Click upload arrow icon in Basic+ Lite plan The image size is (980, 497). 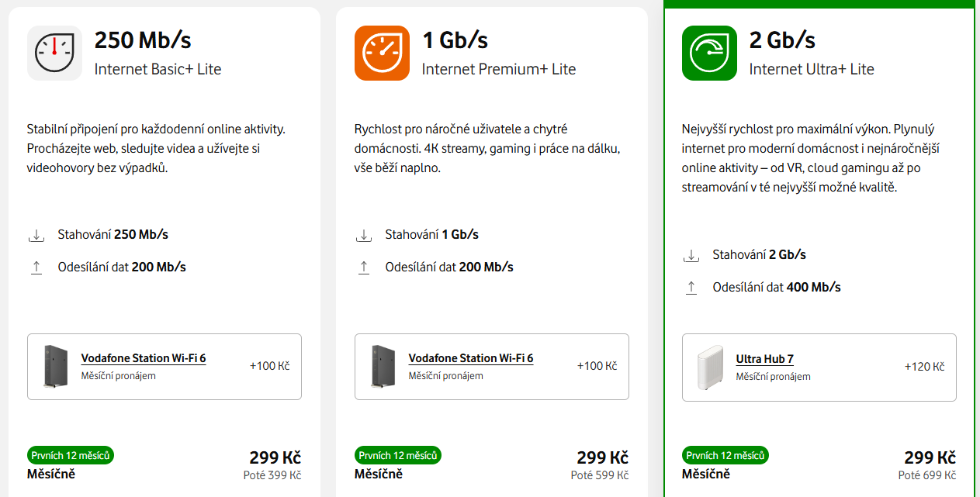[x=36, y=267]
